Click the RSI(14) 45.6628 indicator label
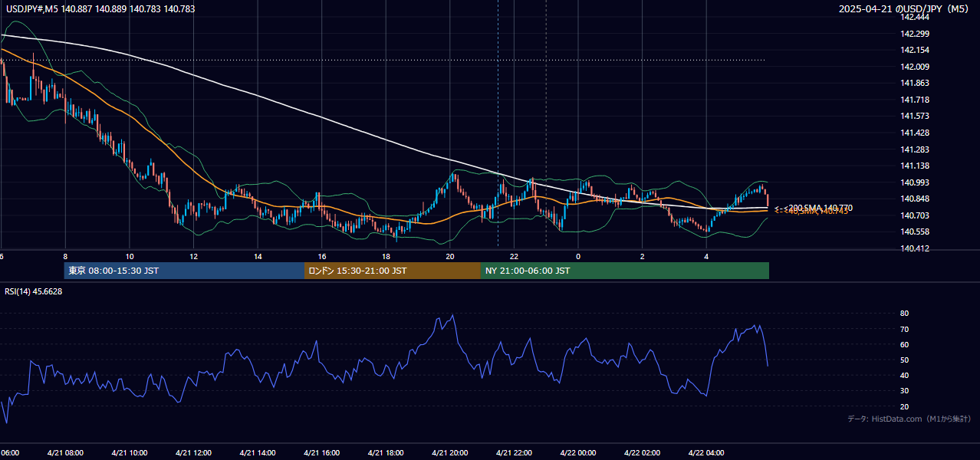980x460 pixels. pos(34,291)
